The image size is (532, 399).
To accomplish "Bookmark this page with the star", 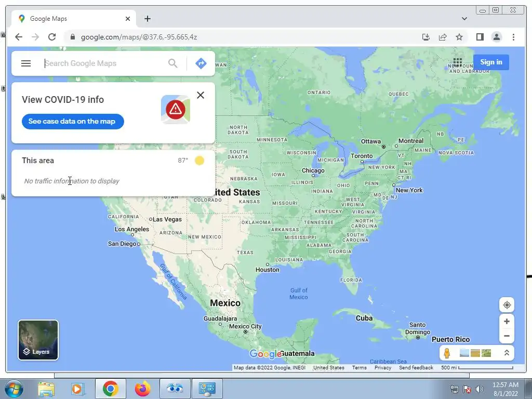I will click(459, 37).
